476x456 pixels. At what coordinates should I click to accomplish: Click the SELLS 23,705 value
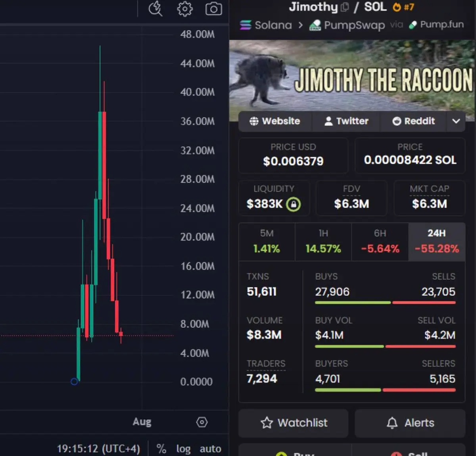pyautogui.click(x=438, y=292)
